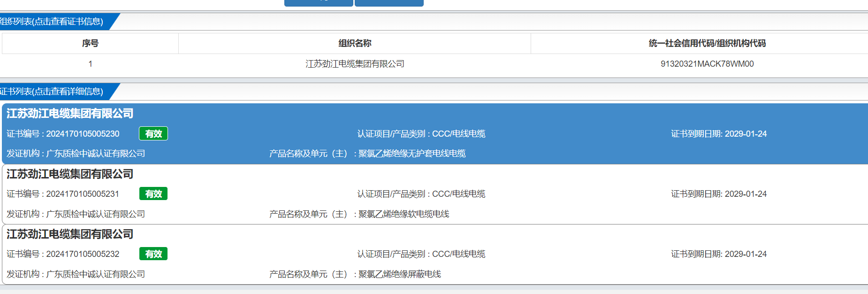Screen dimensions: 868x294
Task: Click the CCC/电线电缆 category on certificate 2024170105005231
Action: (458, 194)
